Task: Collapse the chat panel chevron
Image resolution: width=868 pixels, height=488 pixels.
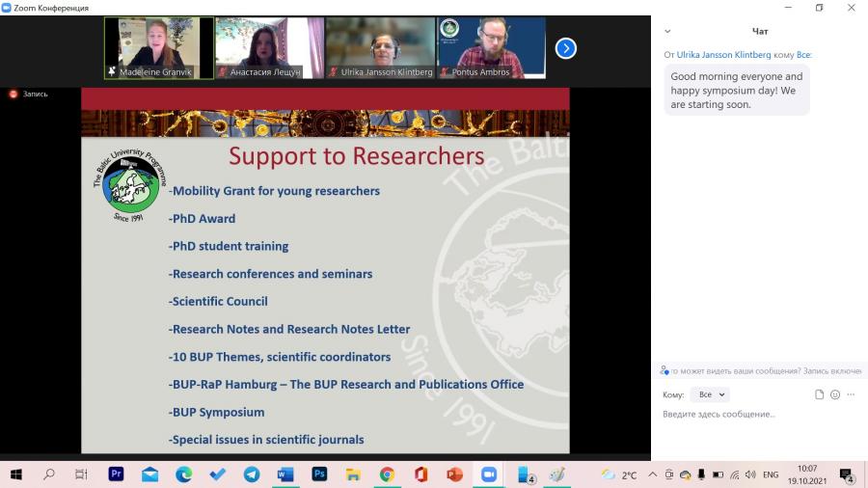Action: pos(667,32)
